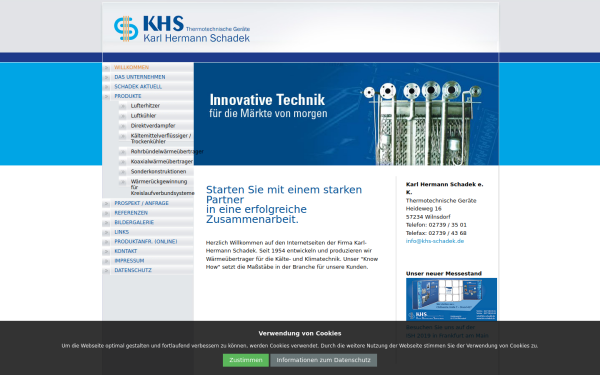
Task: Click the arrow icon beside Kontakt
Action: 106,251
